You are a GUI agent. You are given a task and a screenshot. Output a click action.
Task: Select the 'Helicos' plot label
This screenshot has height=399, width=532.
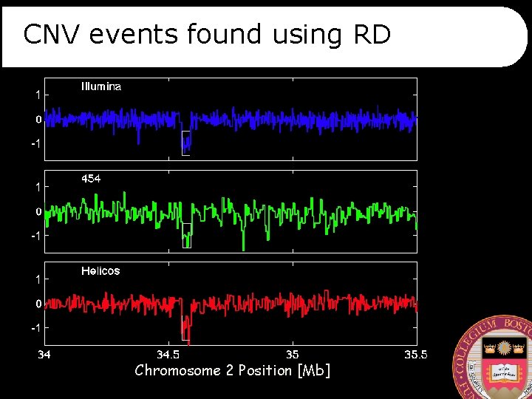[x=100, y=270]
